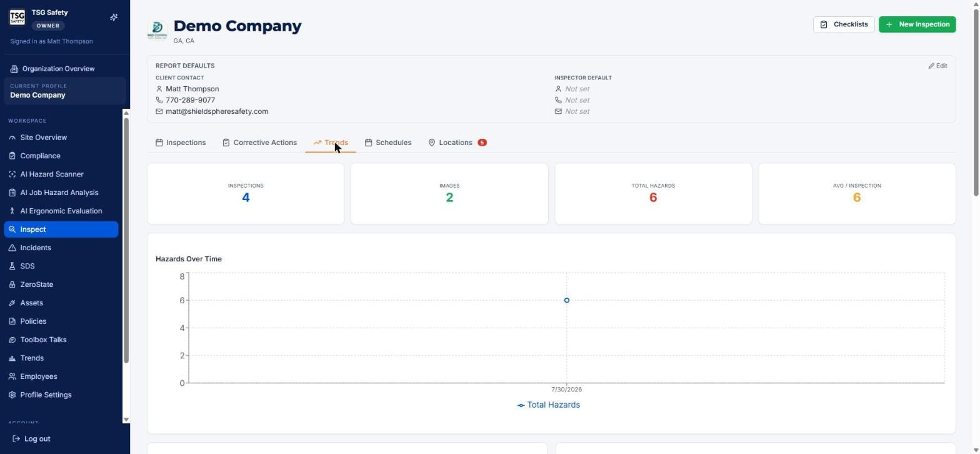The image size is (980, 454).
Task: Click the Employees people icon
Action: 12,376
